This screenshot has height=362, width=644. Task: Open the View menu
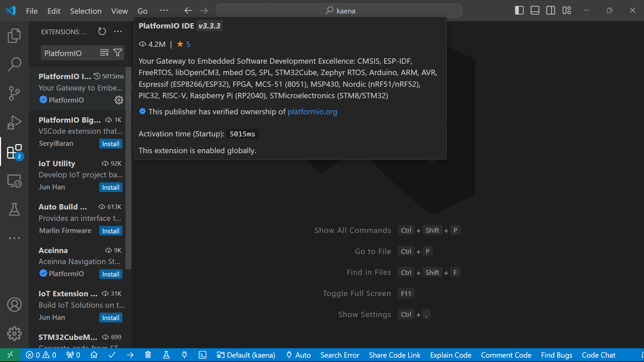pyautogui.click(x=119, y=11)
